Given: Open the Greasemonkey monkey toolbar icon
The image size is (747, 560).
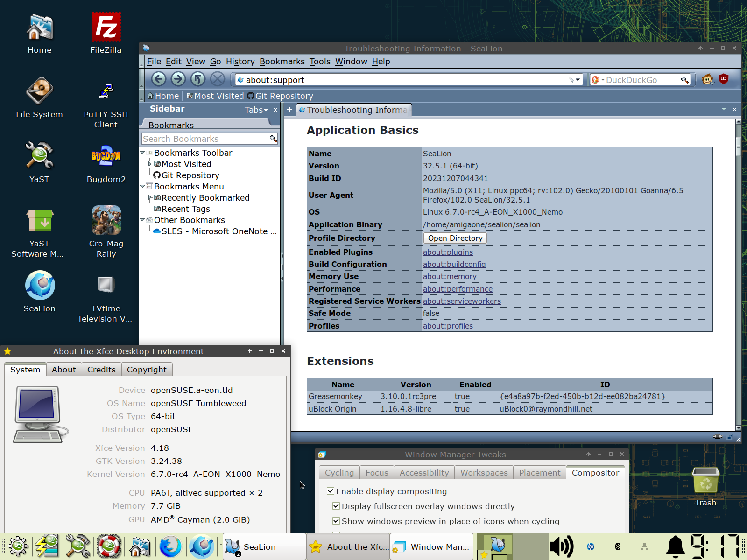Looking at the screenshot, I should 708,79.
